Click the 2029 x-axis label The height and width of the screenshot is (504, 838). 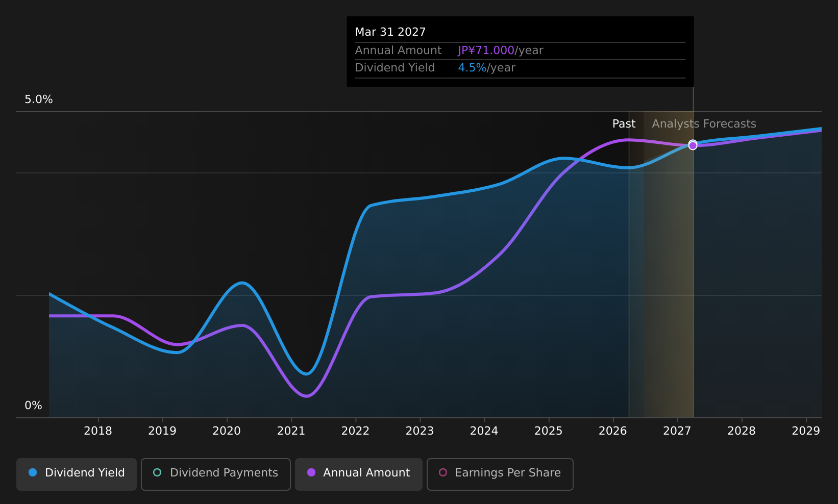[806, 431]
